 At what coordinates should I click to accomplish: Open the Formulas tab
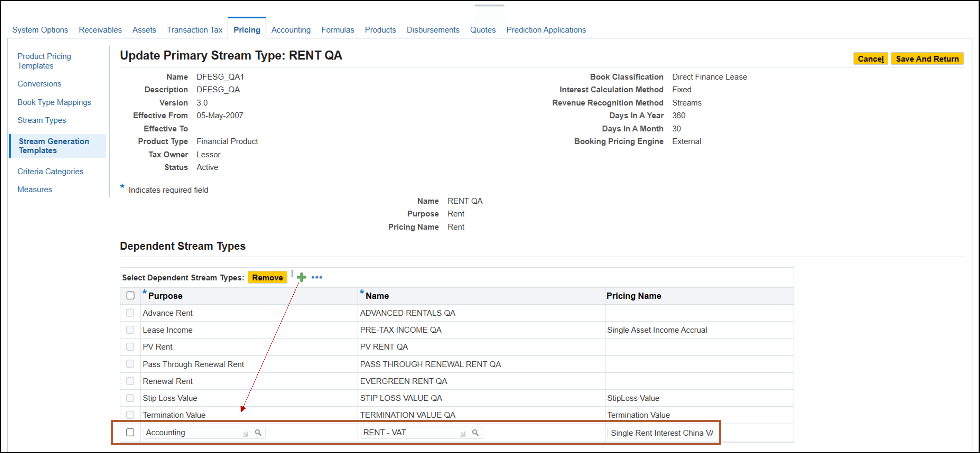[337, 30]
